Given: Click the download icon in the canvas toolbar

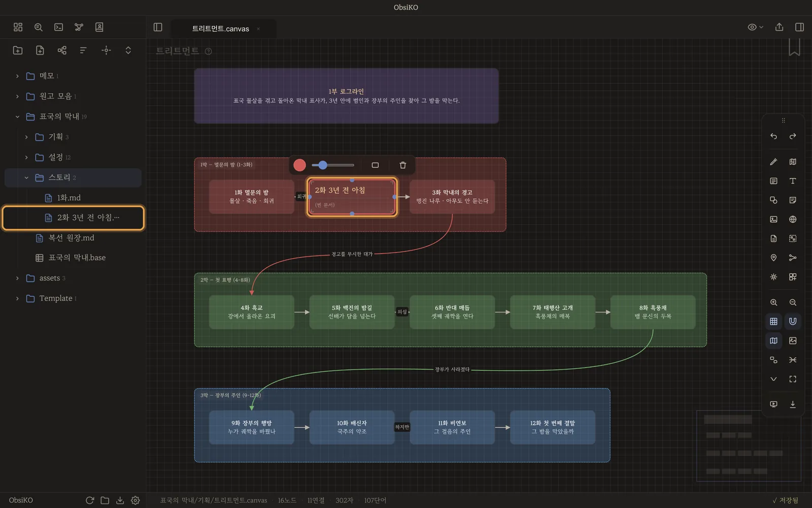Looking at the screenshot, I should [x=793, y=404].
